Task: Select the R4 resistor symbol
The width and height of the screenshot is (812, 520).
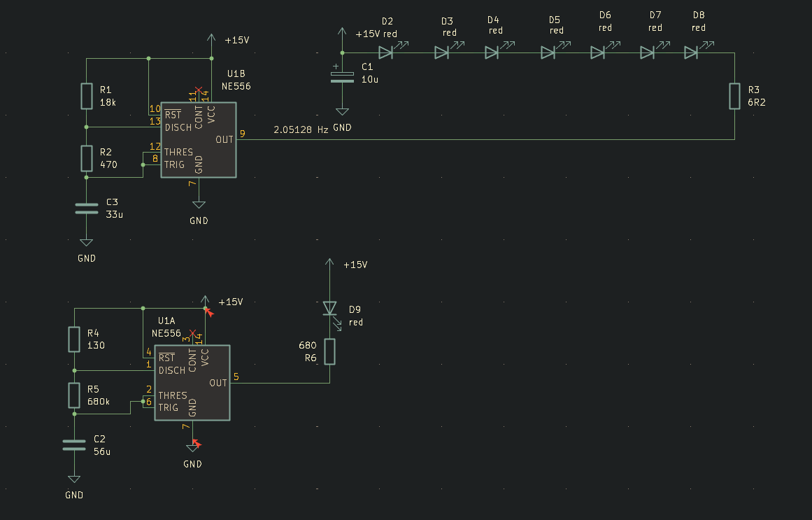Action: point(74,339)
